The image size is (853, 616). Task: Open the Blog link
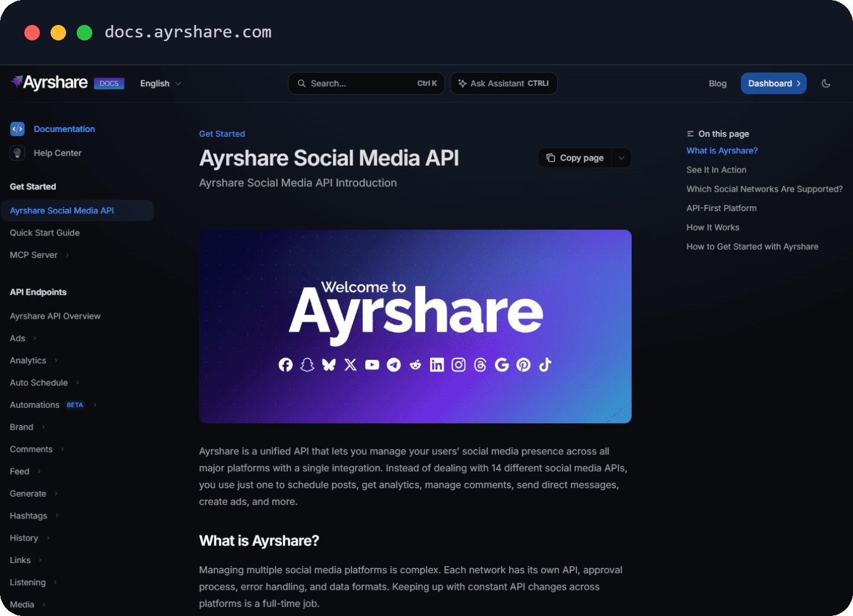point(717,83)
